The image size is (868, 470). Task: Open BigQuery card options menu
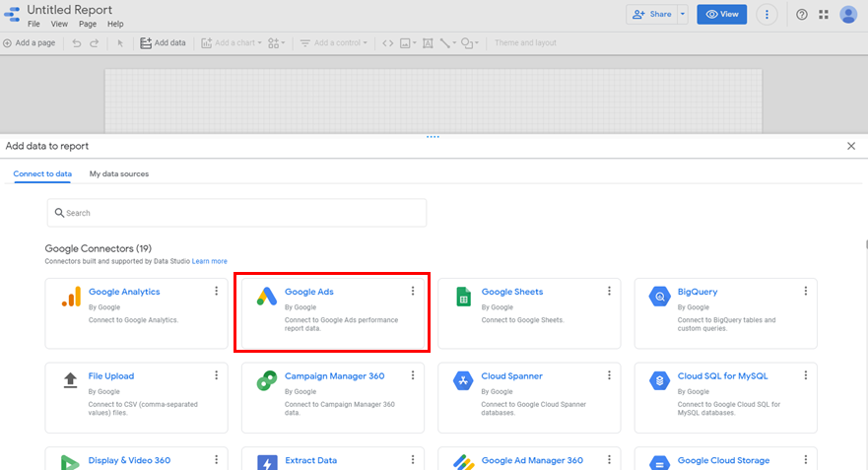click(806, 292)
